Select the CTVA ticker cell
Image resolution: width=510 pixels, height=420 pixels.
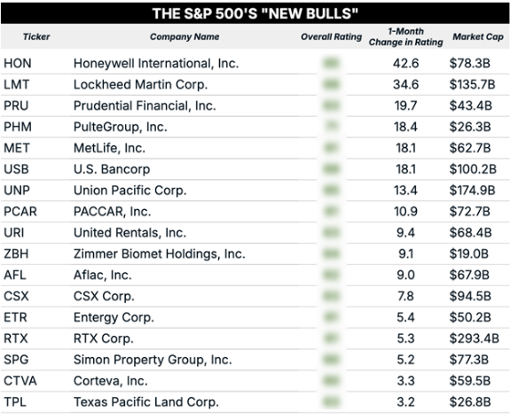(20, 381)
